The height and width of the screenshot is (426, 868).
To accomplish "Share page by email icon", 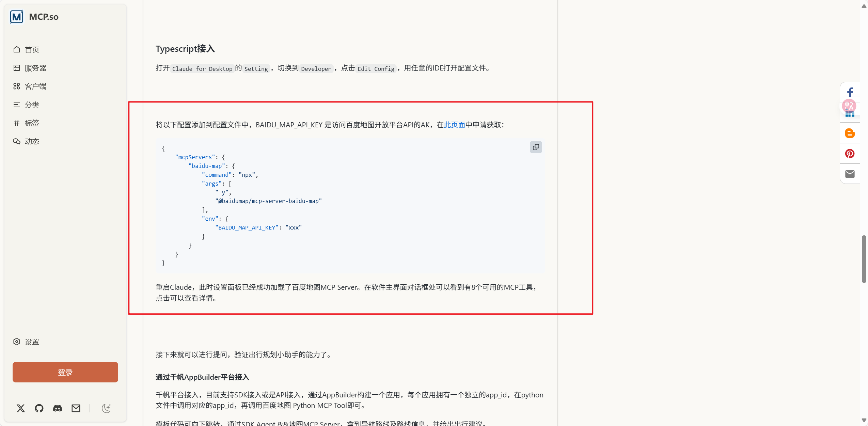I will pos(850,174).
